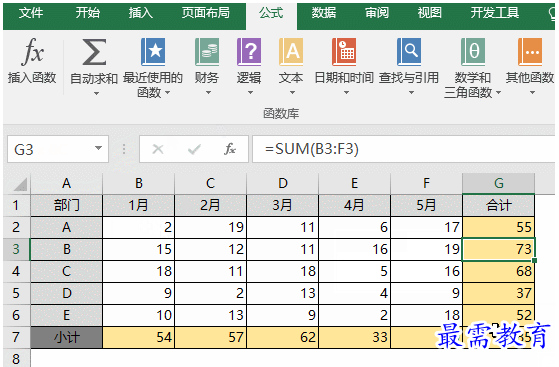Click cell E7 with value 33
559x367 pixels.
(x=355, y=337)
